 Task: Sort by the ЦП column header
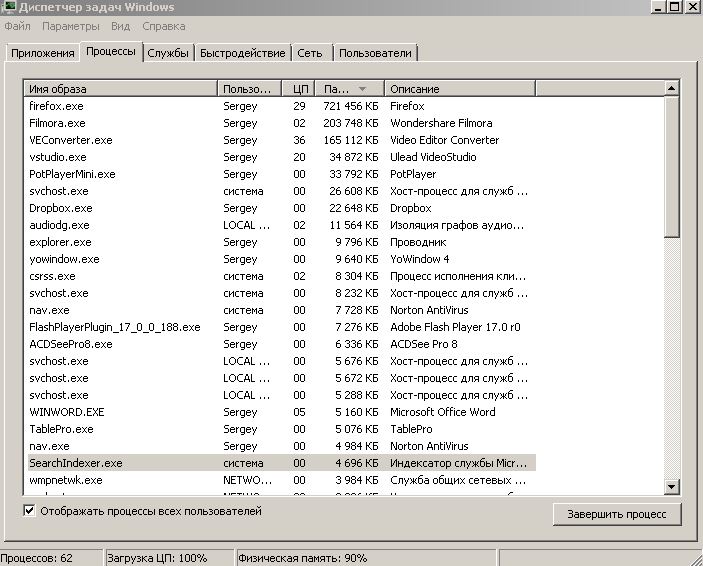300,89
